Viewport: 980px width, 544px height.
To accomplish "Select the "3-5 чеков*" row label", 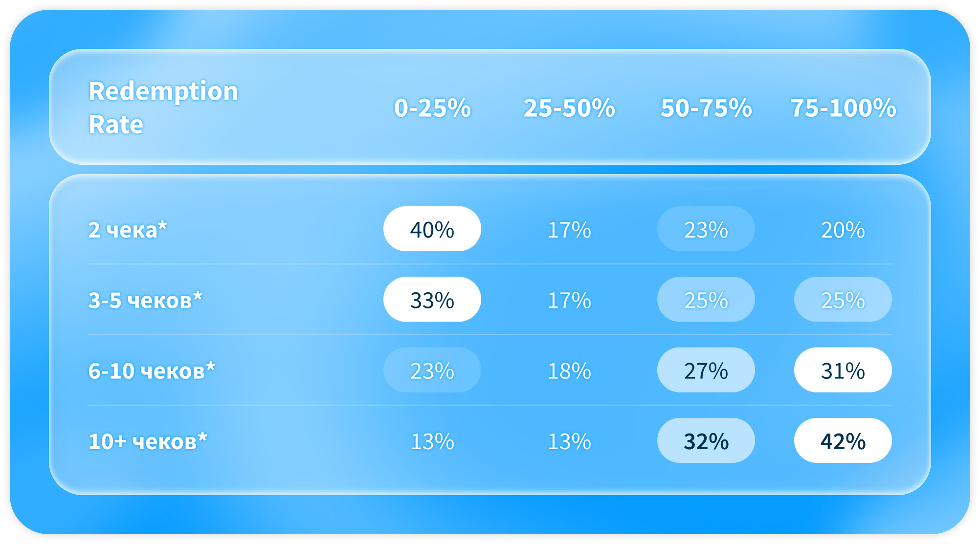I will click(x=145, y=300).
